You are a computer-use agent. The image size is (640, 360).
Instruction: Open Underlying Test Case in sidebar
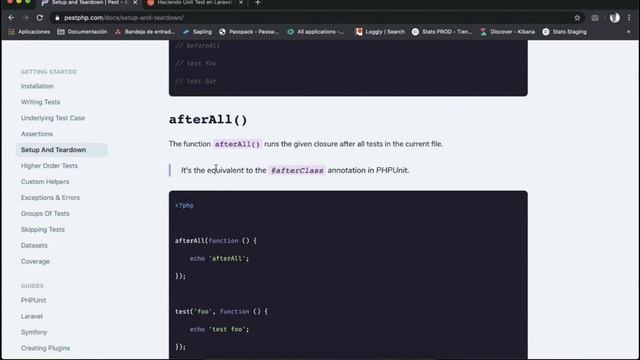(53, 118)
